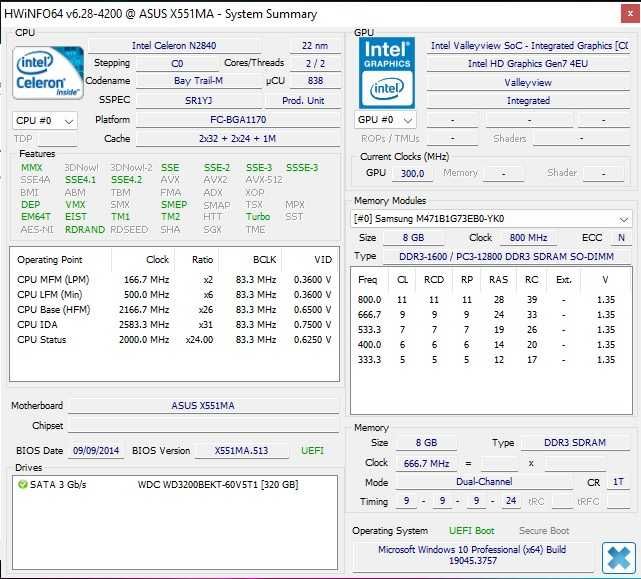Click the RDRAND feature flag

[85, 229]
